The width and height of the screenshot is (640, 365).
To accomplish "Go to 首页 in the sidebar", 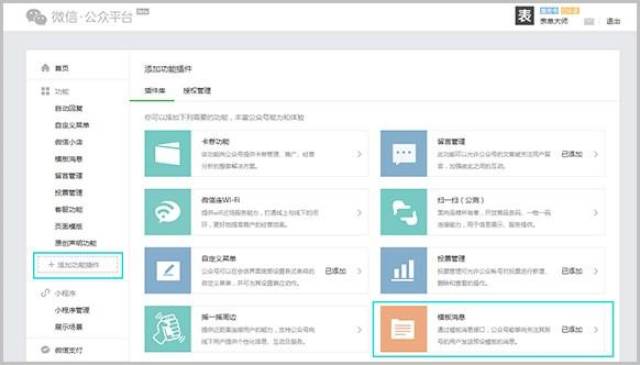I will (62, 68).
